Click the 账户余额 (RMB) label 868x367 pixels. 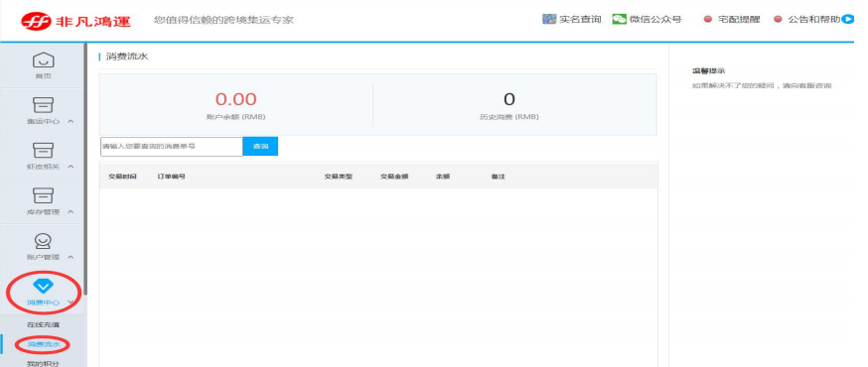tap(235, 117)
